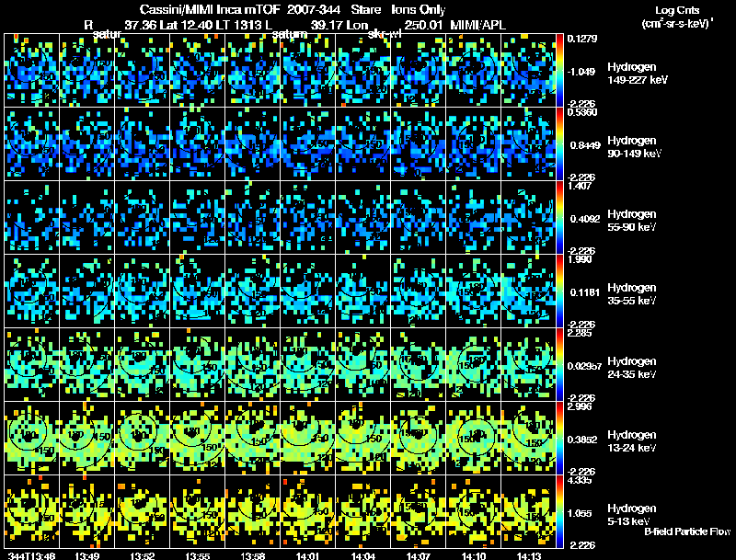Click the 13:58 time label
The width and height of the screenshot is (736, 560).
click(252, 555)
